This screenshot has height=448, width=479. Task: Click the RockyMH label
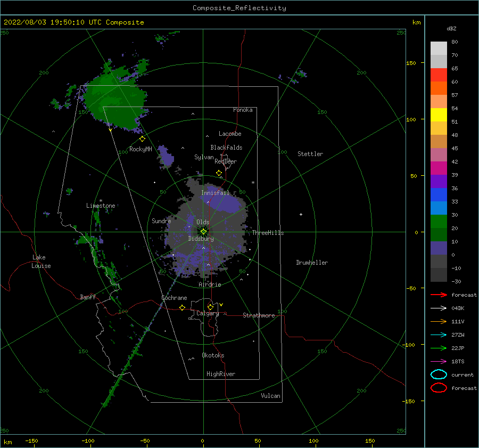point(141,149)
